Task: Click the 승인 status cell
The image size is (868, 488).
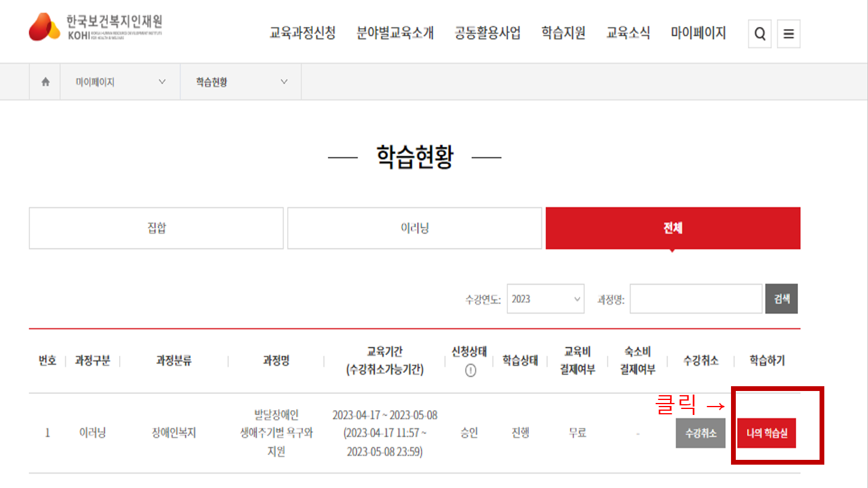Action: click(470, 433)
